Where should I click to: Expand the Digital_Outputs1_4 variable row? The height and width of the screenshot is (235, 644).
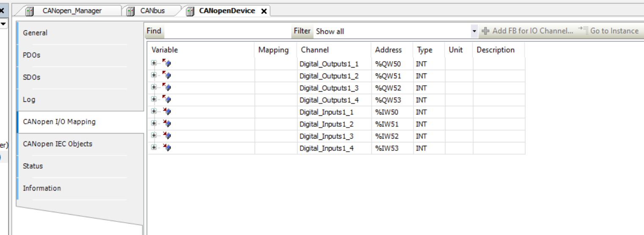click(154, 99)
